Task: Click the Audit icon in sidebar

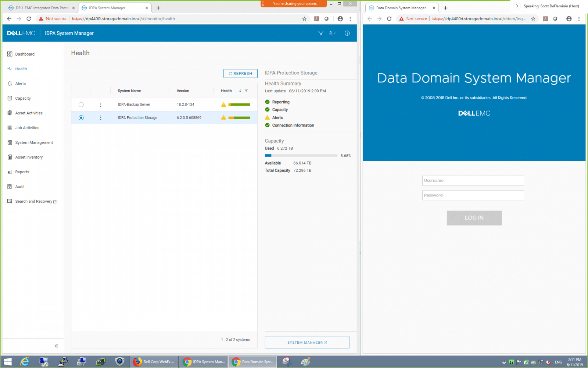Action: (x=10, y=187)
